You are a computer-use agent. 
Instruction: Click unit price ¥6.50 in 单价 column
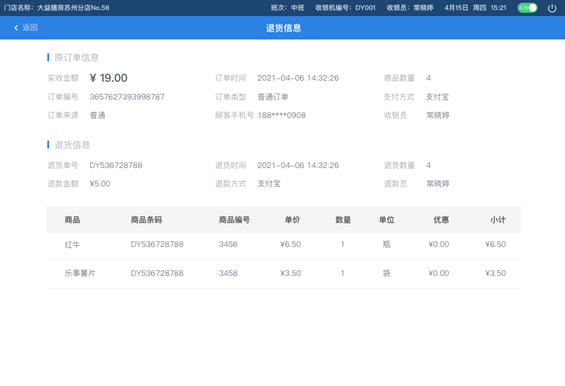tap(290, 244)
